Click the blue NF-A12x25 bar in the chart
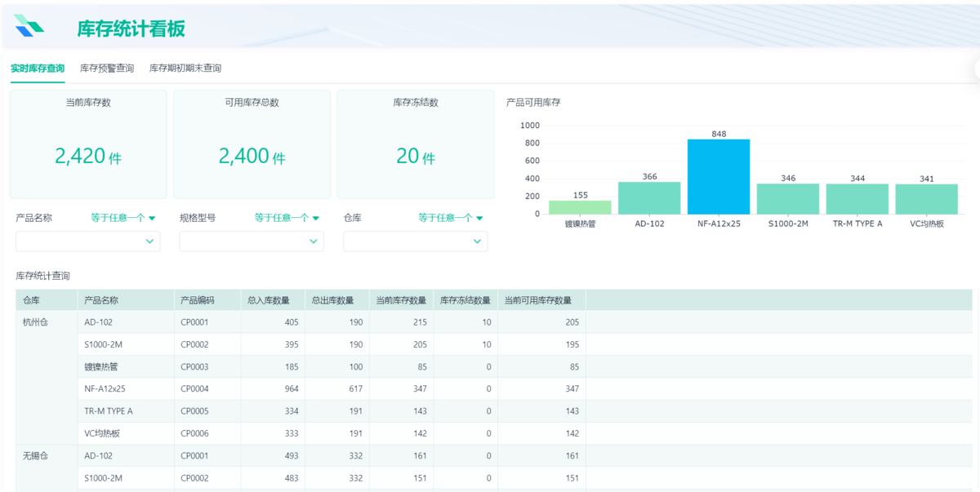 [719, 176]
